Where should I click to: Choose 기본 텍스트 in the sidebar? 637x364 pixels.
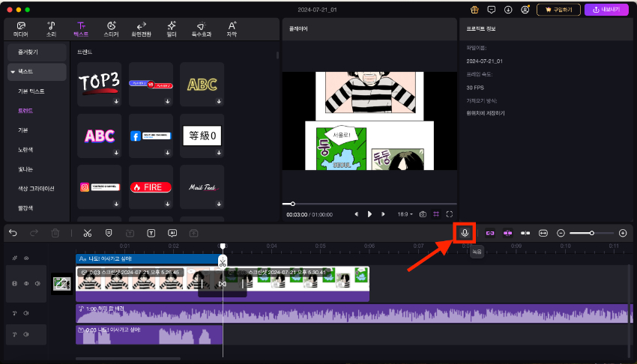pyautogui.click(x=31, y=91)
